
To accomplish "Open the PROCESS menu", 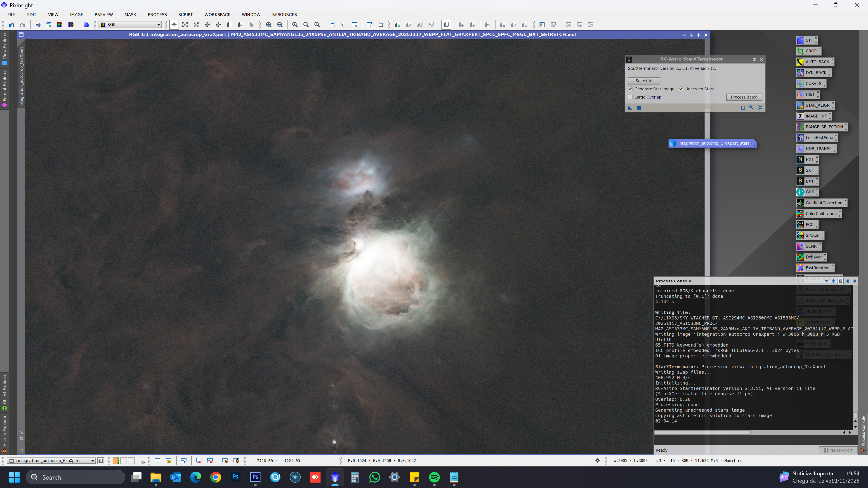I will click(157, 14).
